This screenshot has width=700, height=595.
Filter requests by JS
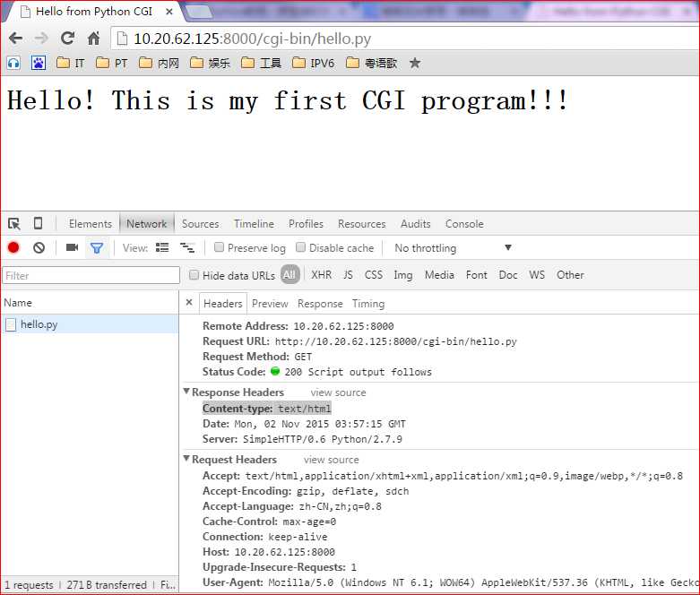point(349,275)
